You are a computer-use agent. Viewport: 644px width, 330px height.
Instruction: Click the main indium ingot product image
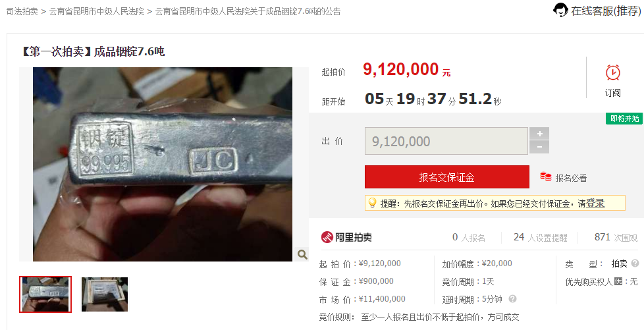(163, 165)
